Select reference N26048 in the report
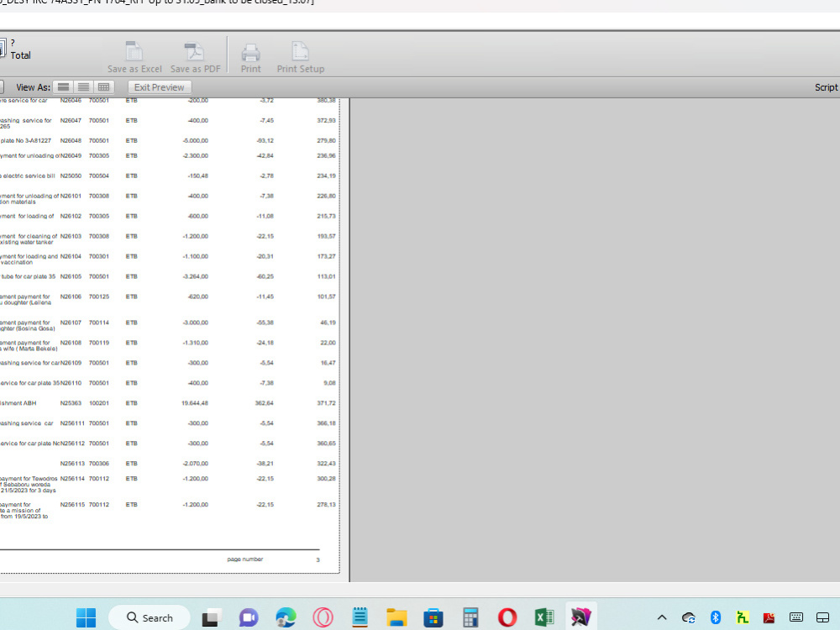 71,140
